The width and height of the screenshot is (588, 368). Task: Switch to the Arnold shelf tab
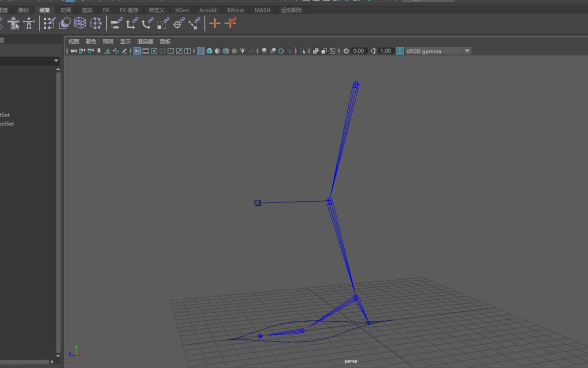pyautogui.click(x=208, y=10)
